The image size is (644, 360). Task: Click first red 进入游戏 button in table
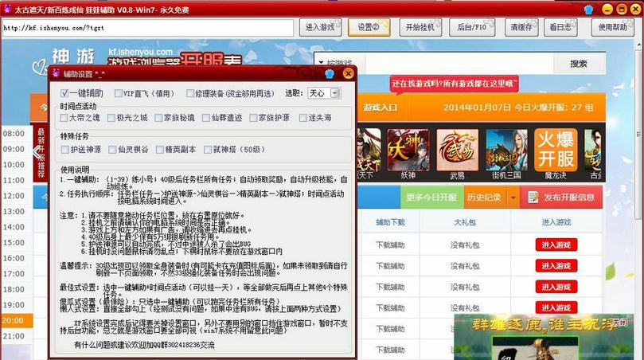pos(556,245)
